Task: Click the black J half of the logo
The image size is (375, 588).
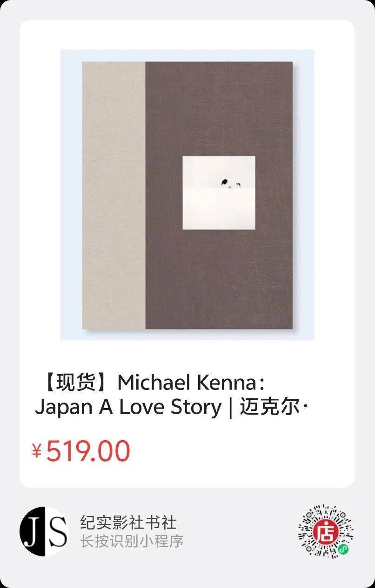Action: (32, 531)
